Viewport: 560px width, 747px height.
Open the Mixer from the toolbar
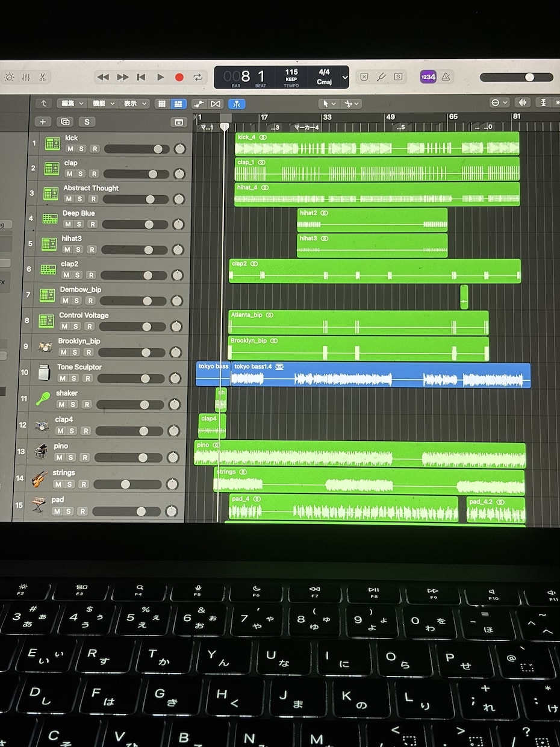tap(26, 77)
